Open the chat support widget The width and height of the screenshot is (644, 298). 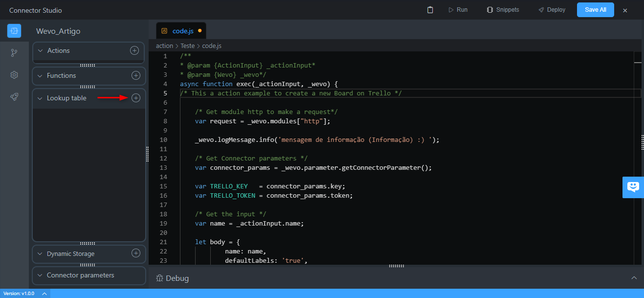(x=633, y=187)
